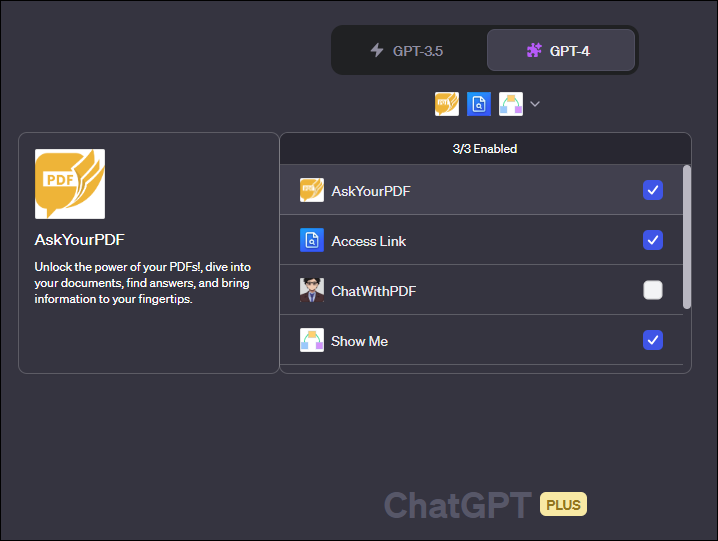Click the Unlock the power of your PDFs description
This screenshot has height=541, width=718.
point(143,283)
